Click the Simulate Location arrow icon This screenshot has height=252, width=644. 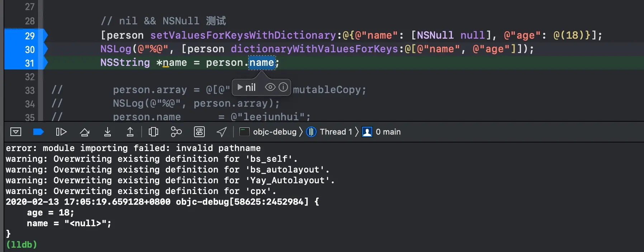(222, 132)
